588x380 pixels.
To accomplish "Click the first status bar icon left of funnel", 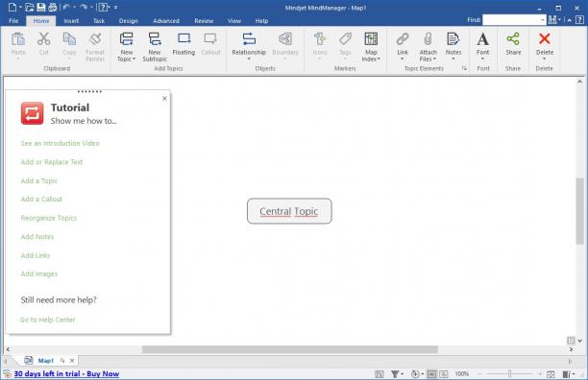I will (x=380, y=373).
